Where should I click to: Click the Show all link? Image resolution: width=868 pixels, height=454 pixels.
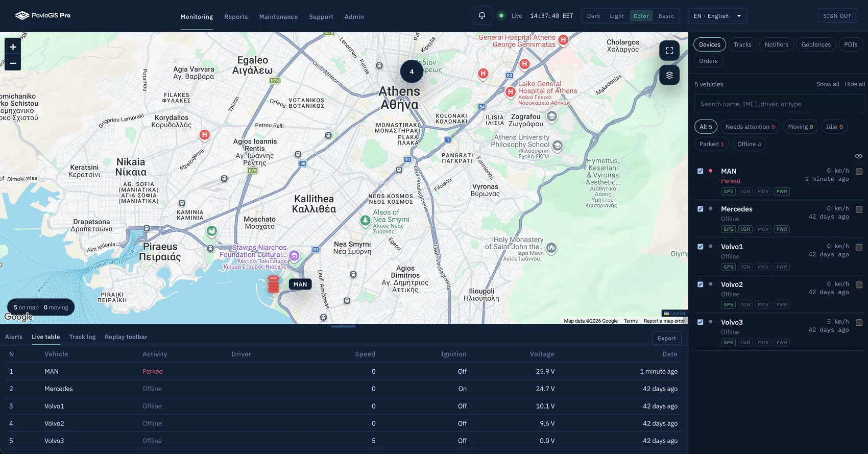(828, 84)
